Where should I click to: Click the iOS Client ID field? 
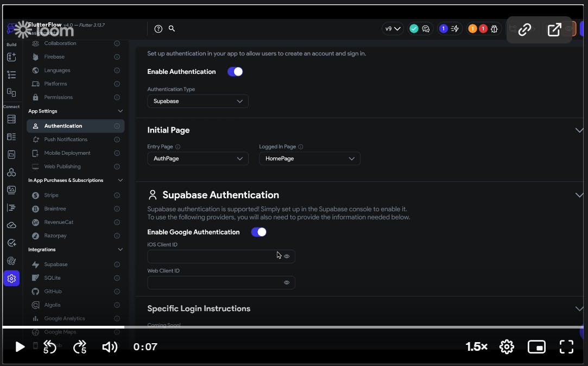coord(221,256)
